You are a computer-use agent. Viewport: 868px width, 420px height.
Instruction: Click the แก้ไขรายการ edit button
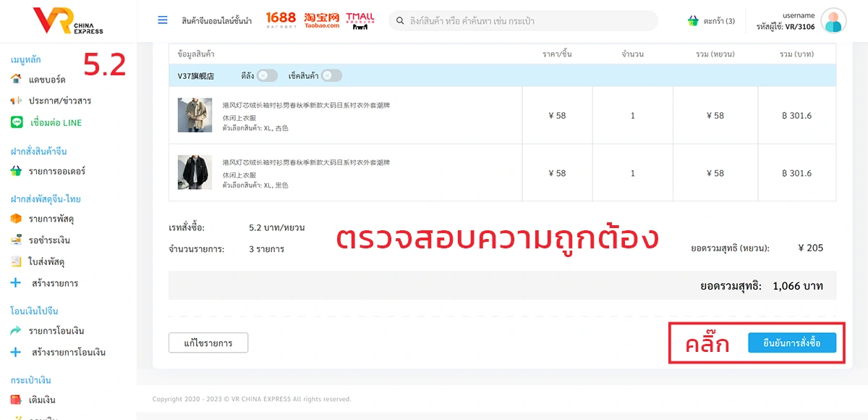[x=208, y=343]
